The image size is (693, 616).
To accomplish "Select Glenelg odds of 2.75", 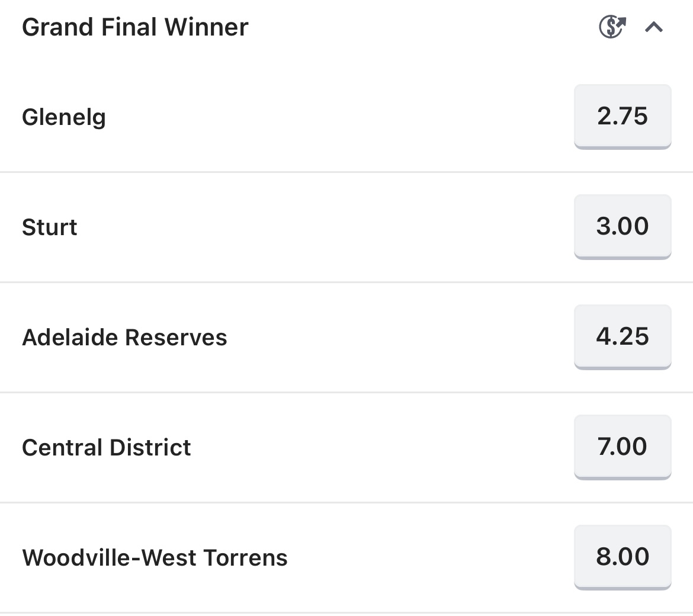I will click(623, 116).
